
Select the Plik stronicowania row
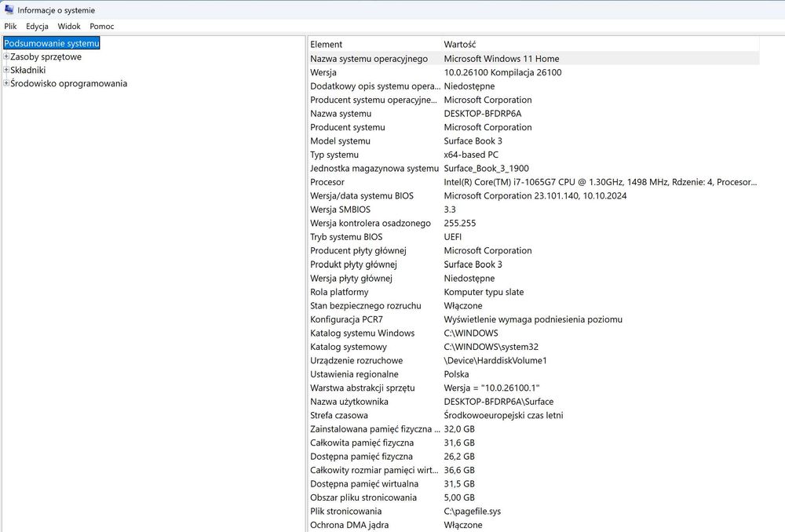534,512
